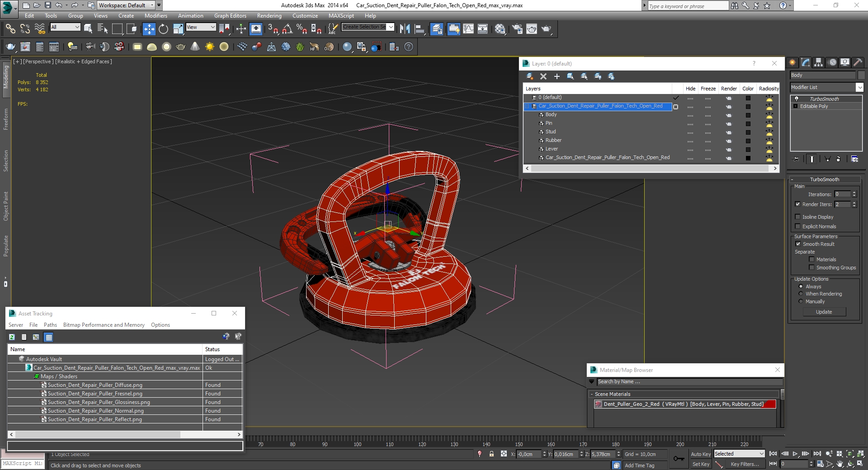This screenshot has width=868, height=470.
Task: Click the Refresh icon in Asset Tracking
Action: [12, 337]
